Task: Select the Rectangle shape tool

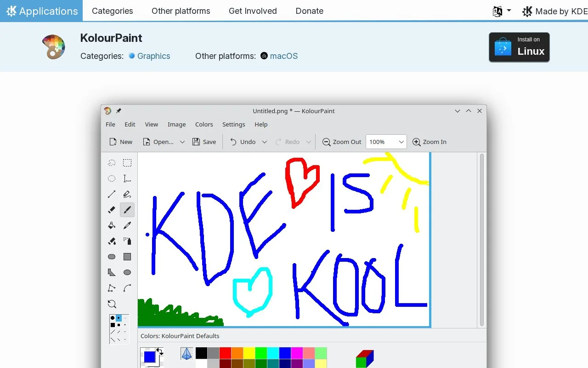Action: [127, 257]
